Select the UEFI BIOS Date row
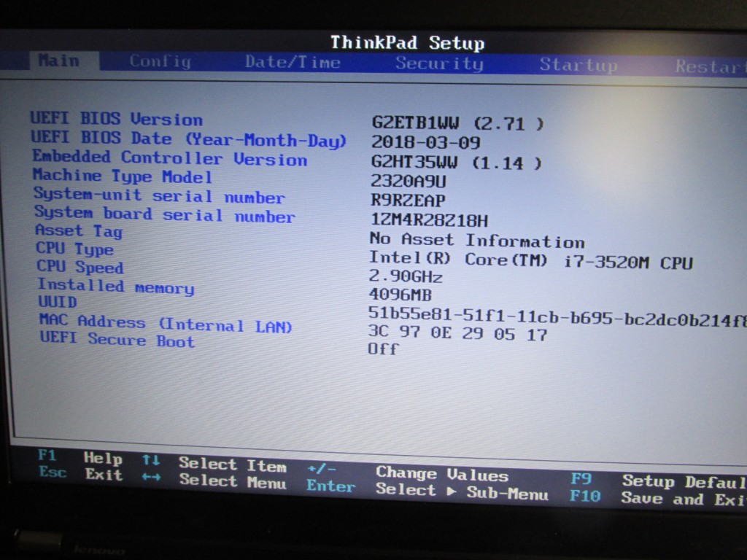The width and height of the screenshot is (747, 560). (x=188, y=139)
